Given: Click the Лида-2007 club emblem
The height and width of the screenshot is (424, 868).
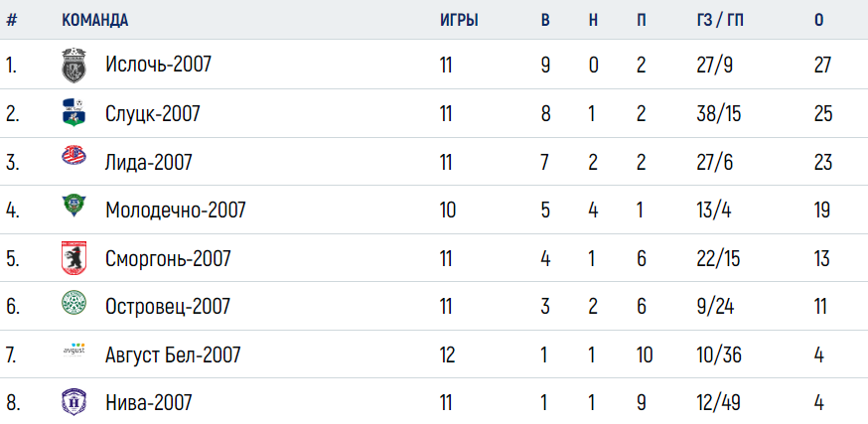Looking at the screenshot, I should pos(73,156).
